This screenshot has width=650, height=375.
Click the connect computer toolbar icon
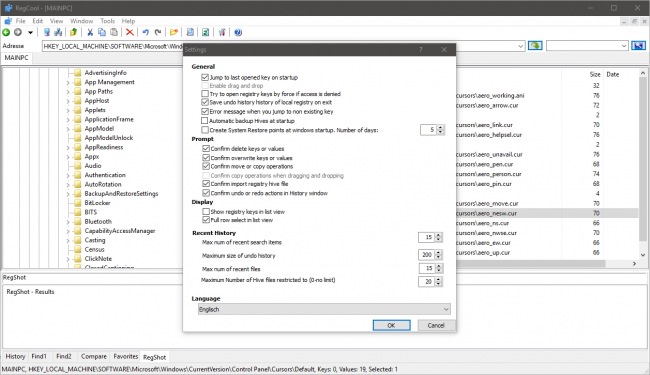pos(47,32)
